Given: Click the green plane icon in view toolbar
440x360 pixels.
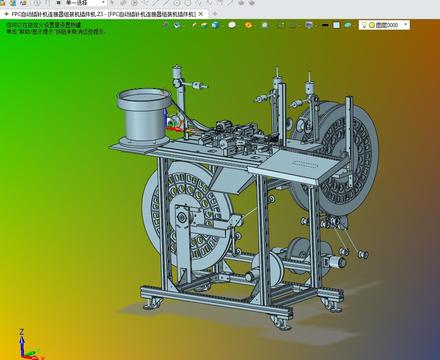Looking at the screenshot, I should (204, 25).
